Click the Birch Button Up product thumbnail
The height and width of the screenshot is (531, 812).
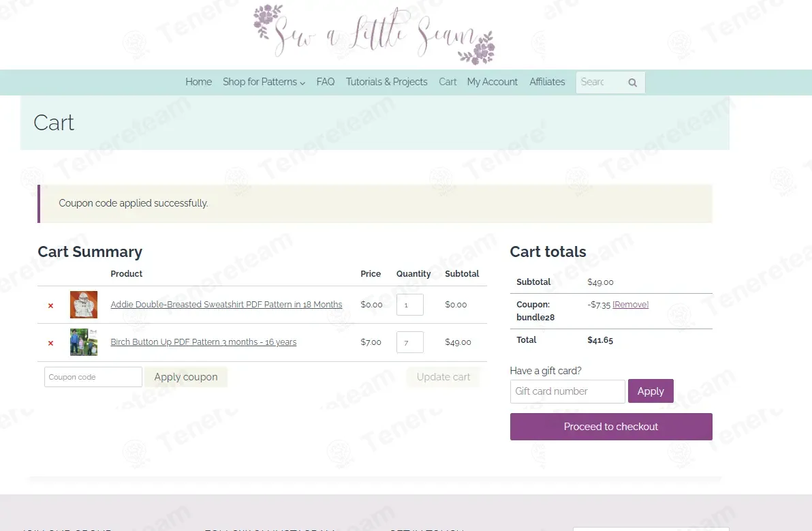click(x=83, y=342)
